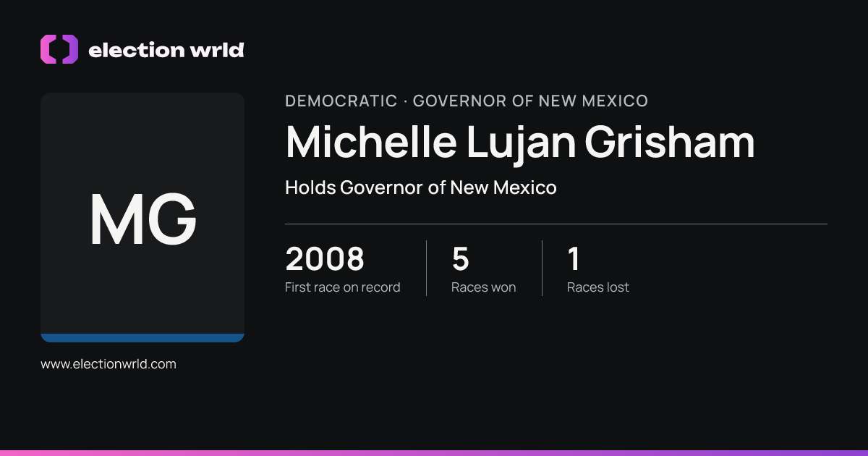Click the election wrld bracket logo icon

pyautogui.click(x=59, y=49)
